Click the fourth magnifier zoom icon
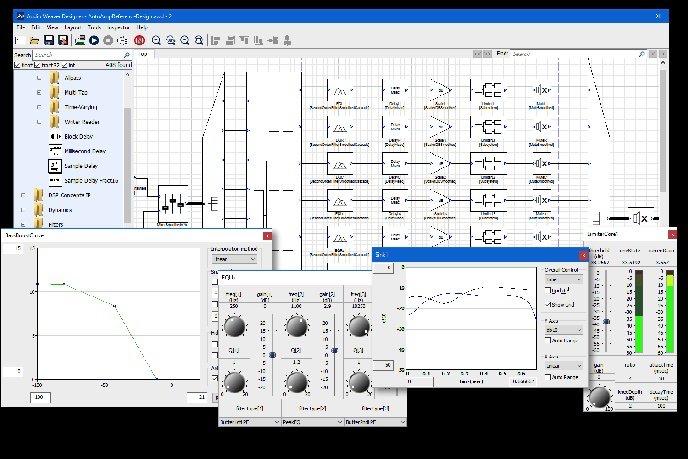The height and width of the screenshot is (459, 688). point(199,40)
